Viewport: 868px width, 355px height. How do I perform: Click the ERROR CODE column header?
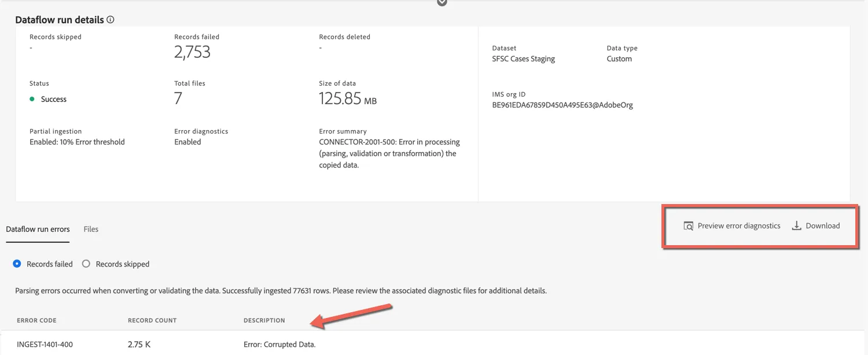(x=36, y=320)
